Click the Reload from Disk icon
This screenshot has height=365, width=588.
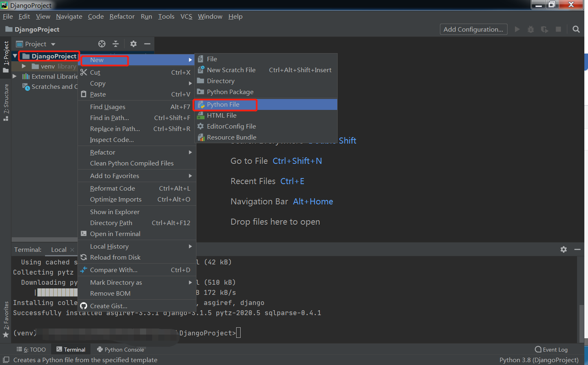84,257
